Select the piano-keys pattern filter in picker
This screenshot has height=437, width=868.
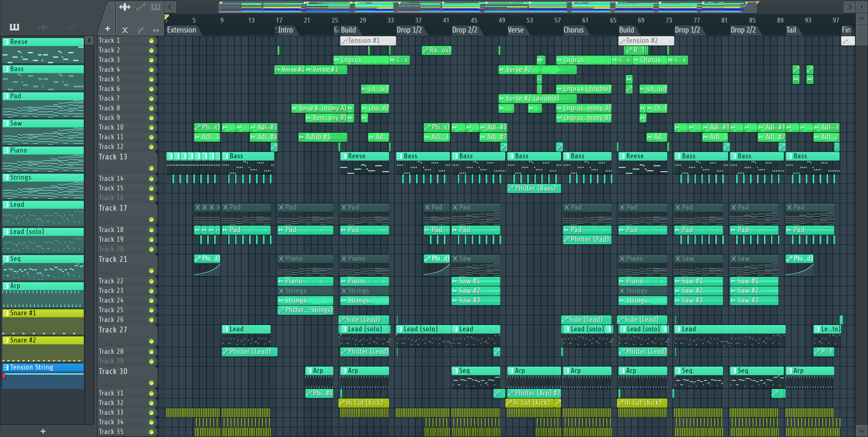pyautogui.click(x=14, y=27)
